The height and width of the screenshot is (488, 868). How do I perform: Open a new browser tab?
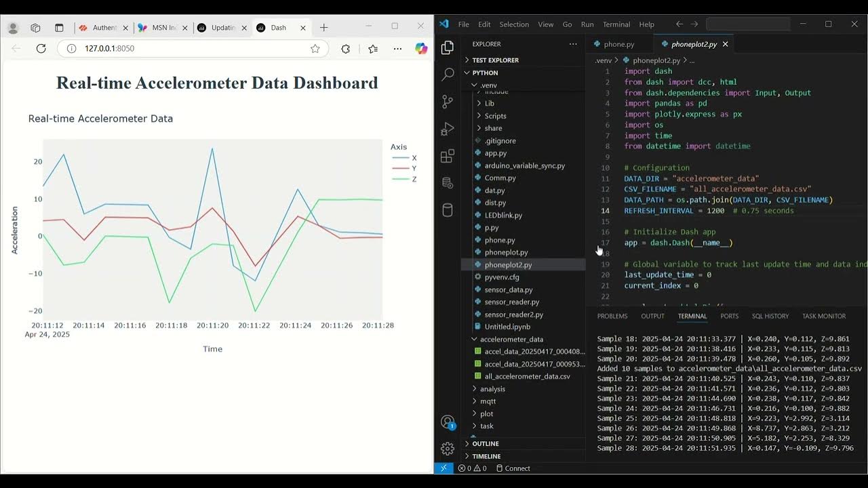coord(324,28)
